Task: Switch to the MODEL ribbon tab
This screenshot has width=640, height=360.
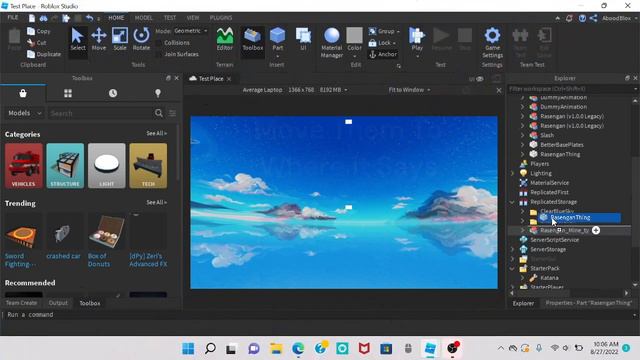Action: click(x=143, y=18)
